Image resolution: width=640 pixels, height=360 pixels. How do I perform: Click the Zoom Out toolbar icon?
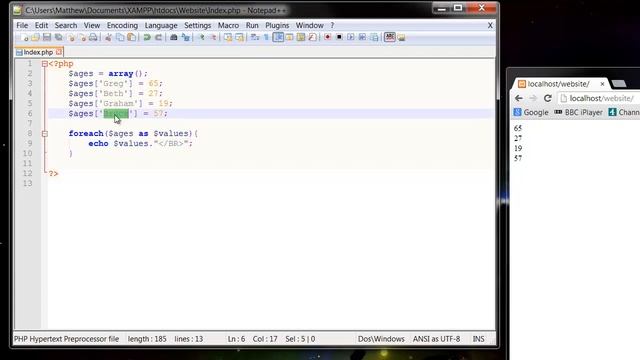tap(214, 38)
